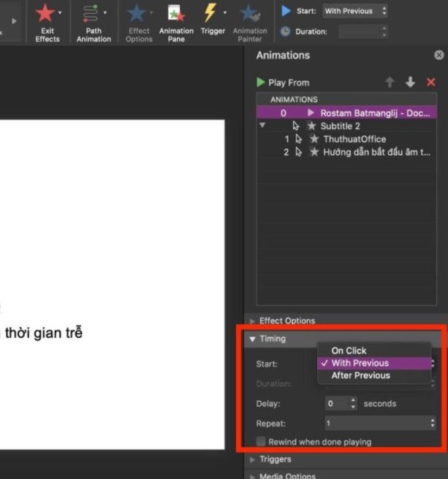448x479 pixels.
Task: Click the ribbon preview play icon near Start
Action: 286,11
